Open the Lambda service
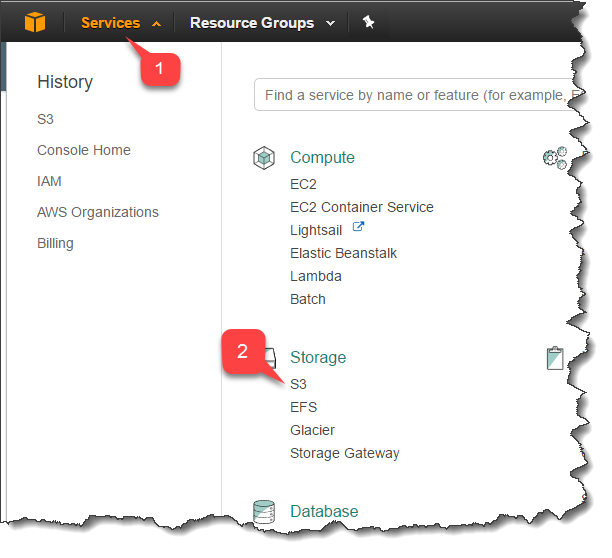The width and height of the screenshot is (612, 558). click(x=315, y=276)
